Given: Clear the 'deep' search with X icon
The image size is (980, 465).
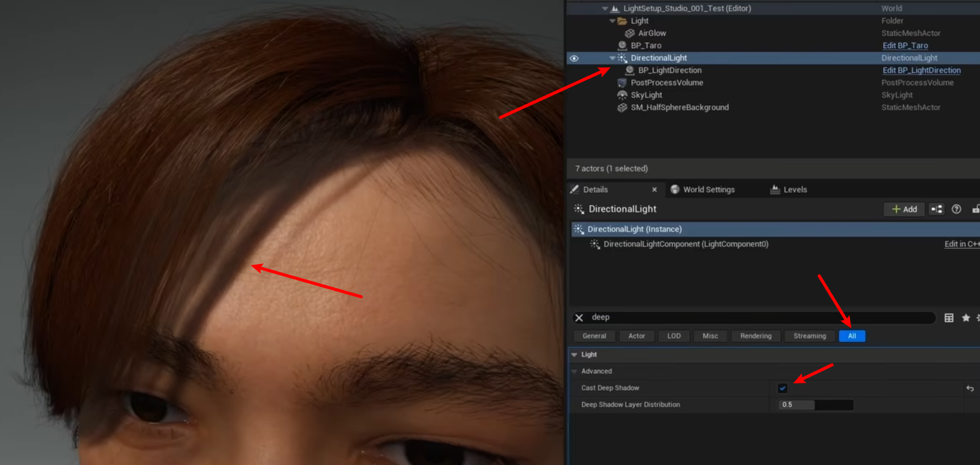Looking at the screenshot, I should click(x=579, y=318).
